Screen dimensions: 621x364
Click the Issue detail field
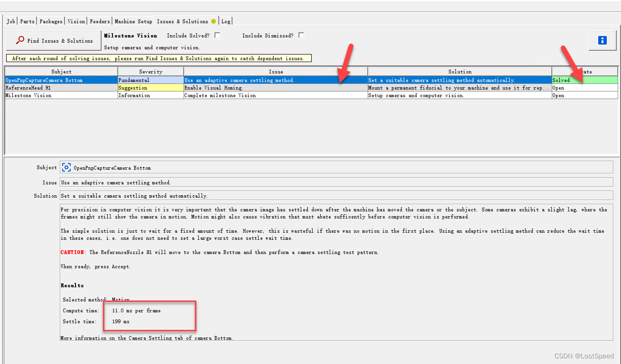[336, 182]
